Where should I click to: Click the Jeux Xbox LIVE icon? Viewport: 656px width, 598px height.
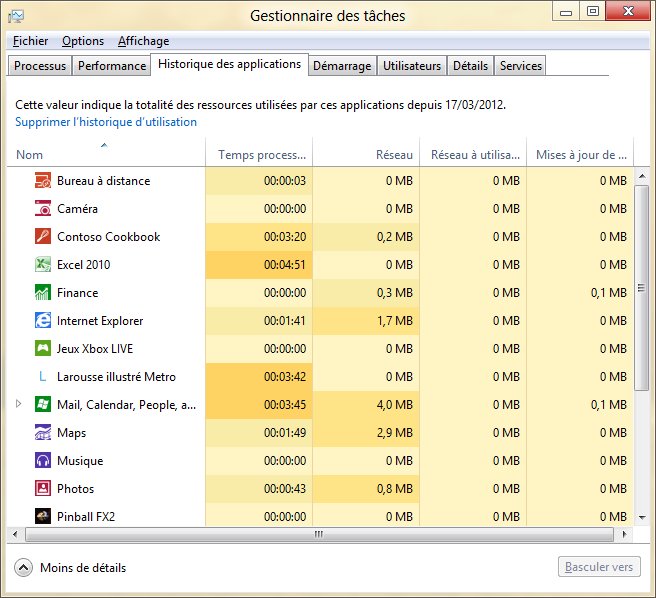(43, 349)
